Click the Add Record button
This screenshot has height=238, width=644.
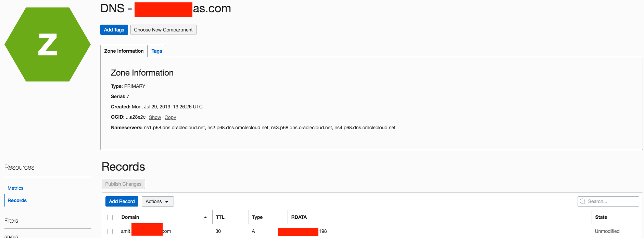pos(122,201)
